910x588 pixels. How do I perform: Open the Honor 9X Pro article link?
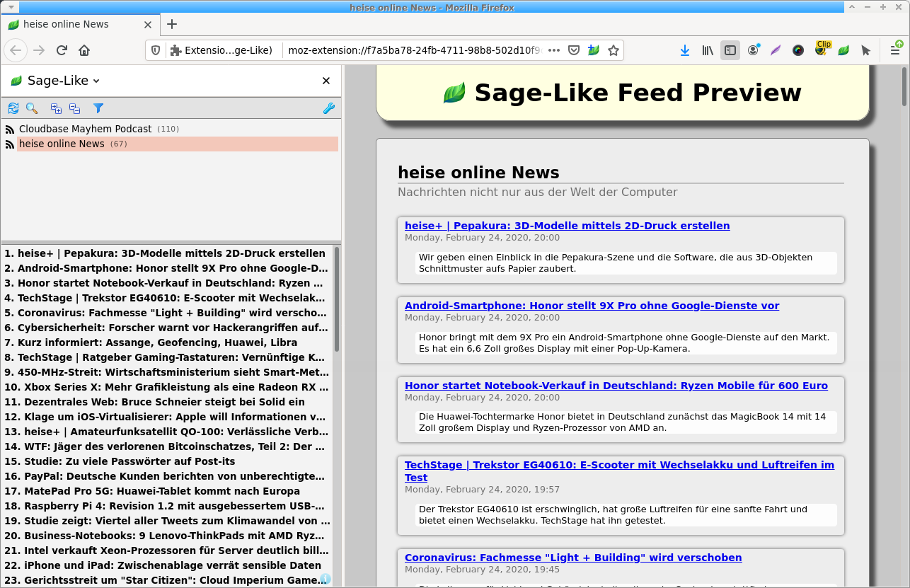coord(592,306)
